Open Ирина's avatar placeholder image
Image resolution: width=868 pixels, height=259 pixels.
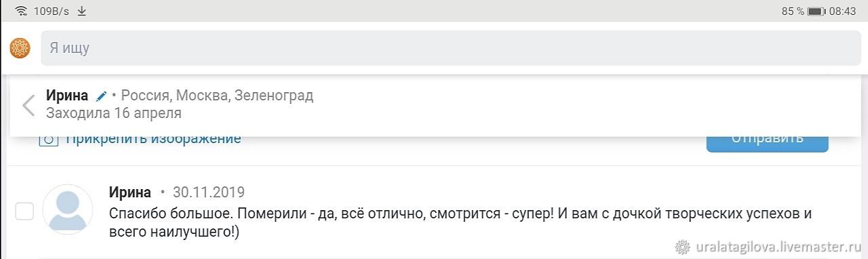[68, 210]
